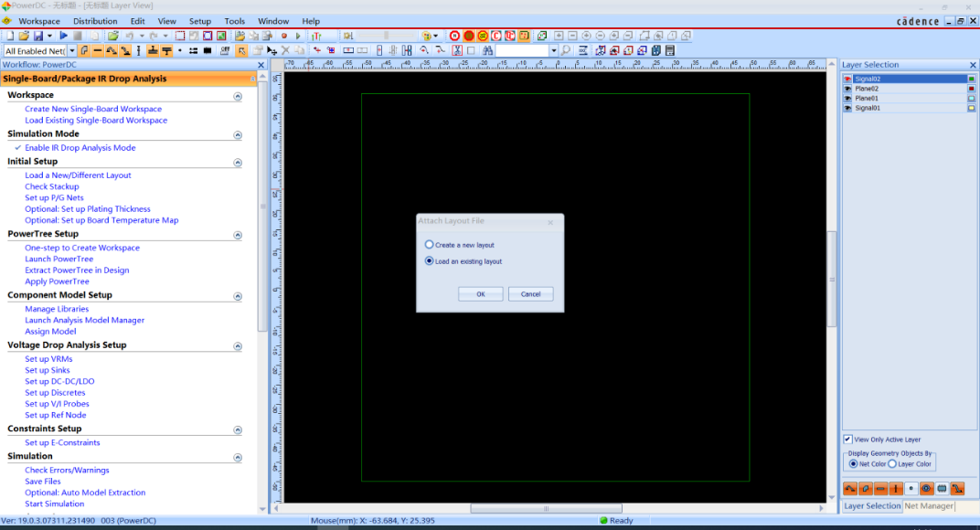Image resolution: width=980 pixels, height=530 pixels.
Task: Toggle the eye icon for Signal01 layer
Action: click(848, 108)
